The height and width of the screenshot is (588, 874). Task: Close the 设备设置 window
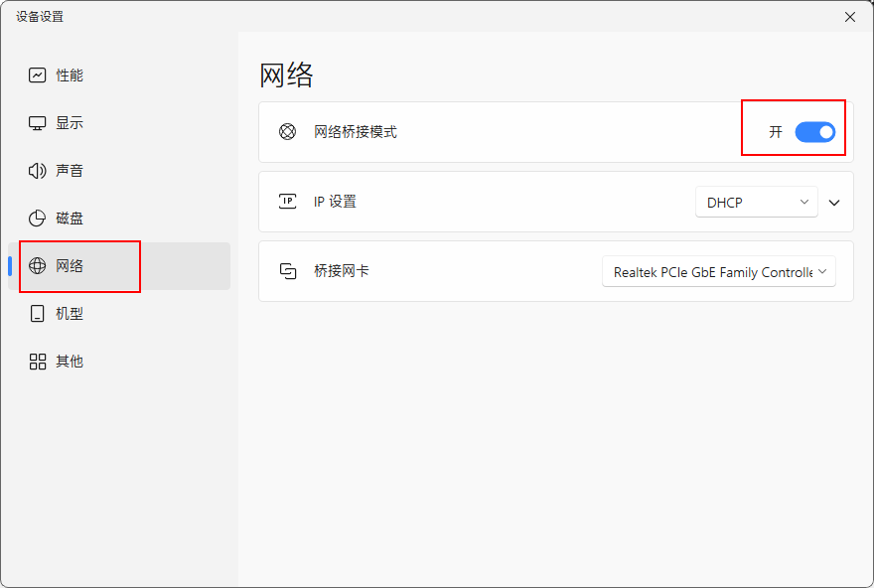[849, 17]
